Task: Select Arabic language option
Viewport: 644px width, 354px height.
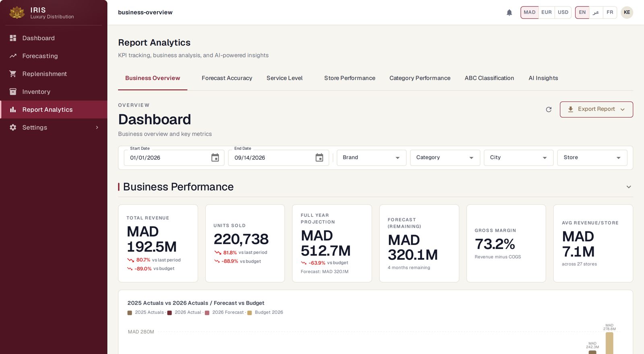Action: point(596,12)
